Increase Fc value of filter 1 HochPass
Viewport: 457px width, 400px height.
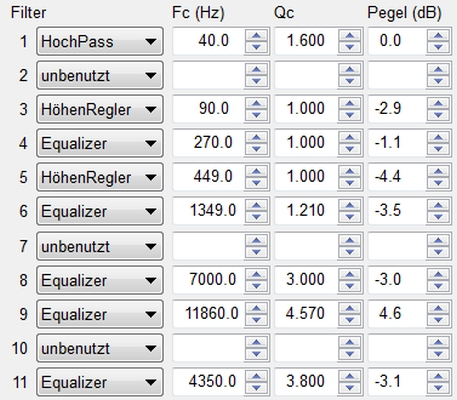click(256, 35)
